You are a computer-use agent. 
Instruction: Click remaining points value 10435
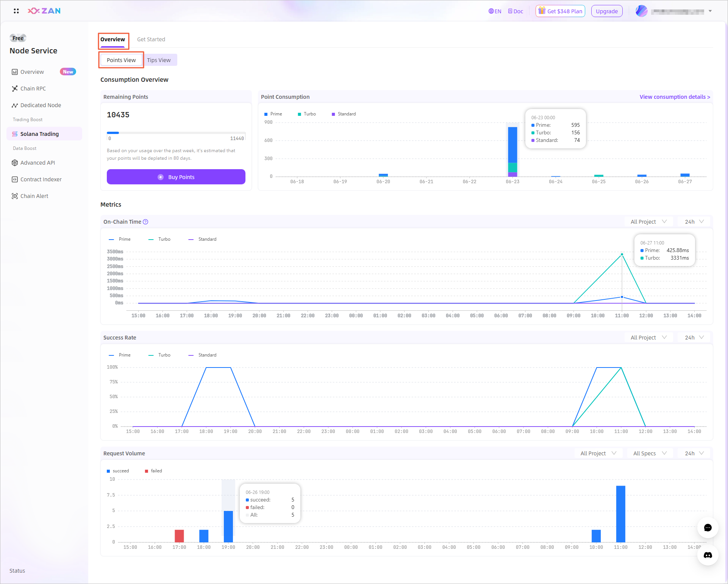click(x=118, y=115)
